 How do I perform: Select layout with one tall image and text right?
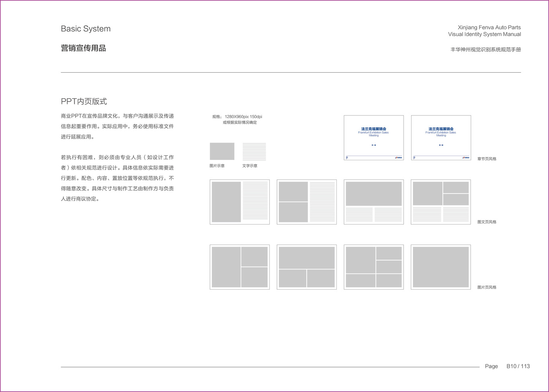click(240, 202)
